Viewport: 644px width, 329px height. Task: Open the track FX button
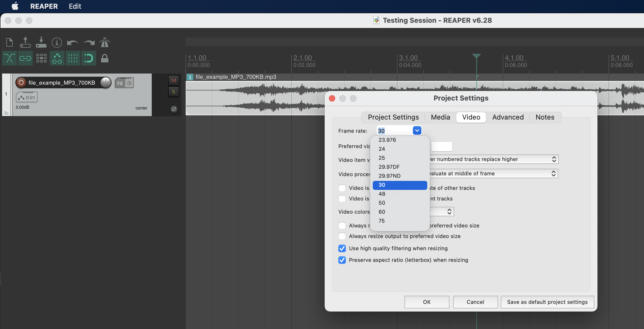coord(120,83)
